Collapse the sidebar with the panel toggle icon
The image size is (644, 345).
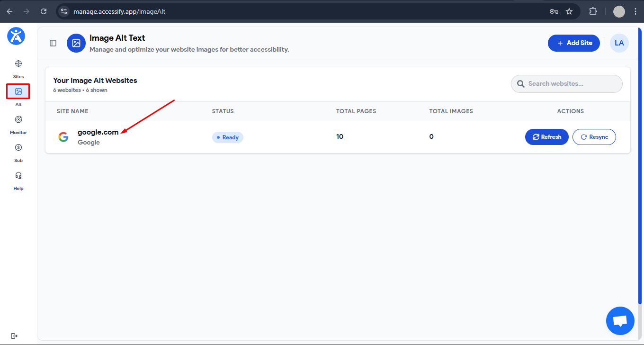53,43
